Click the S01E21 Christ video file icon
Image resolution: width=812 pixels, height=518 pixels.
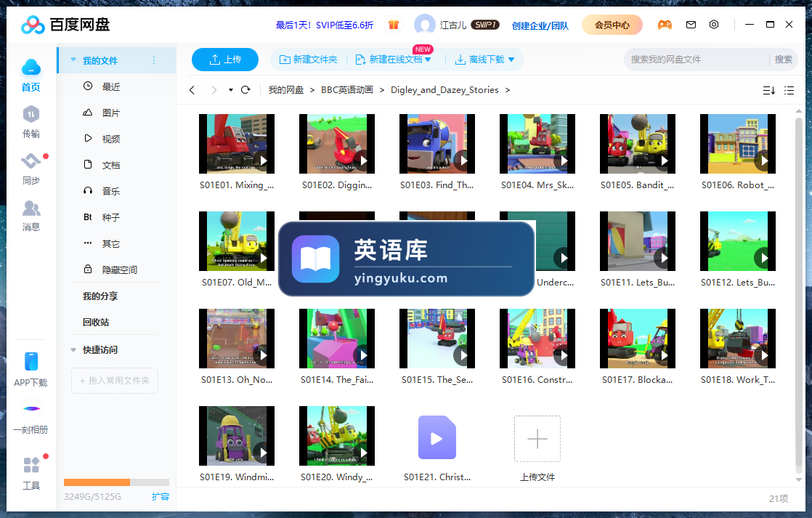coord(437,437)
